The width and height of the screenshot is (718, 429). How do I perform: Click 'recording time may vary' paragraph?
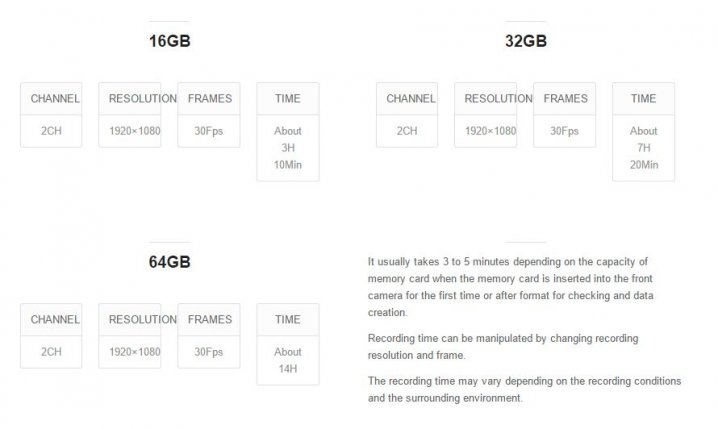click(524, 390)
